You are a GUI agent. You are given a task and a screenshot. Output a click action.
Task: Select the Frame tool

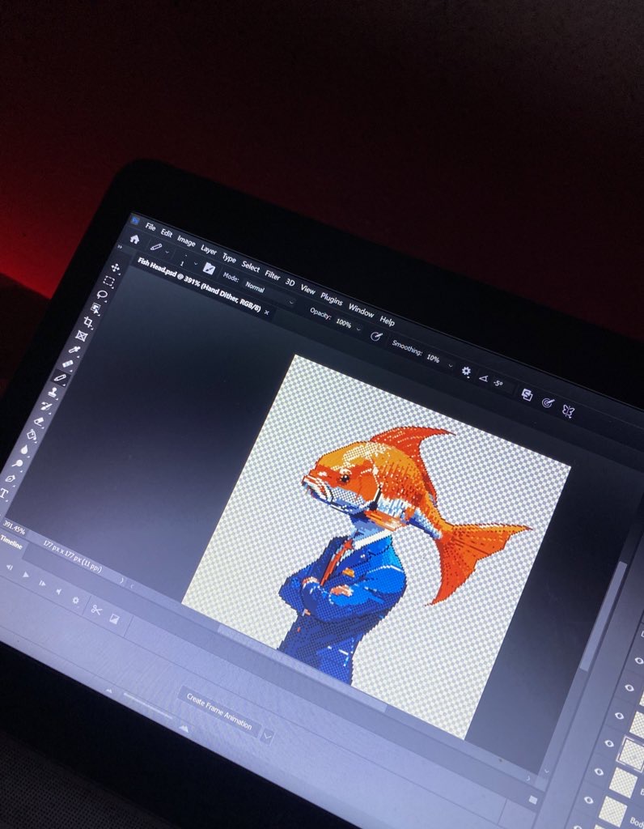(82, 336)
